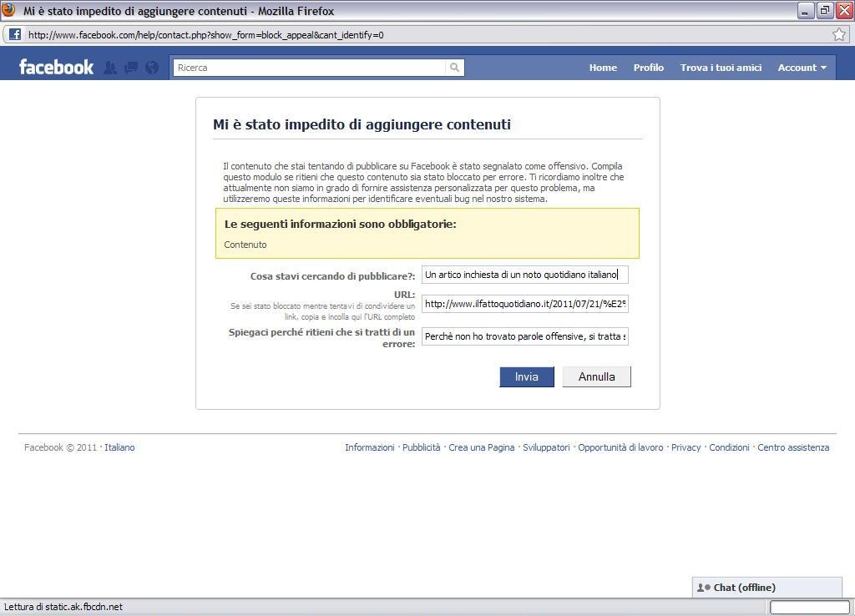
Task: Cancel the form with Annulla
Action: tap(596, 376)
